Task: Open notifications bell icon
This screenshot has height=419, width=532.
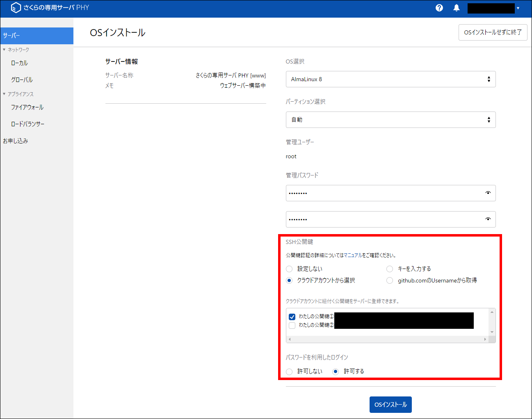Action: (x=457, y=8)
